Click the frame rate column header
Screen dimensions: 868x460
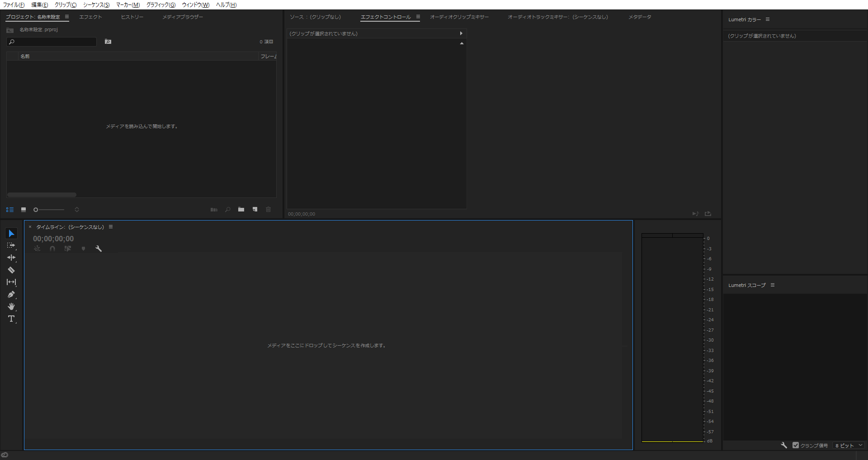tap(268, 56)
